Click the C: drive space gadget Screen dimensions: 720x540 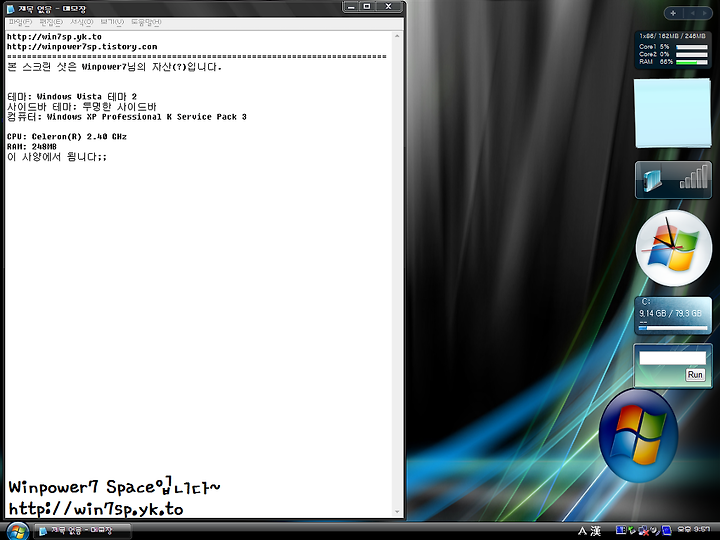coord(673,315)
